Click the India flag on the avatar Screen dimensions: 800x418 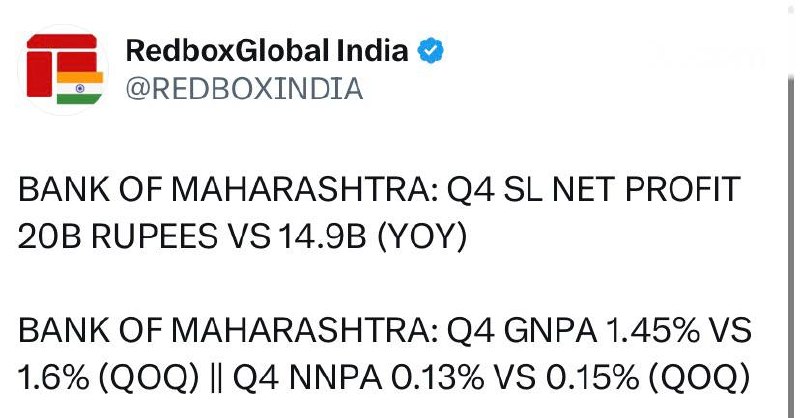click(x=80, y=87)
